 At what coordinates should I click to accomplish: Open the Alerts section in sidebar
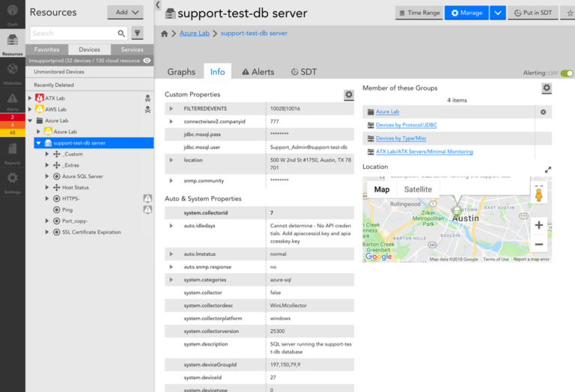pyautogui.click(x=13, y=102)
